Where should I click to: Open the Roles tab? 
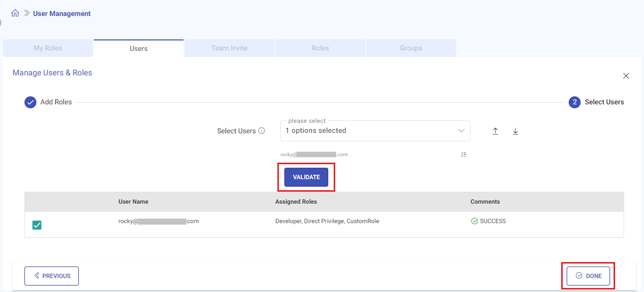pos(320,48)
